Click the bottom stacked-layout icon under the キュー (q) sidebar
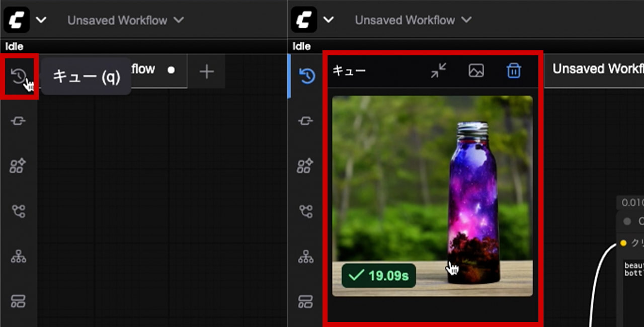Viewport: 644px width, 327px height. [19, 301]
